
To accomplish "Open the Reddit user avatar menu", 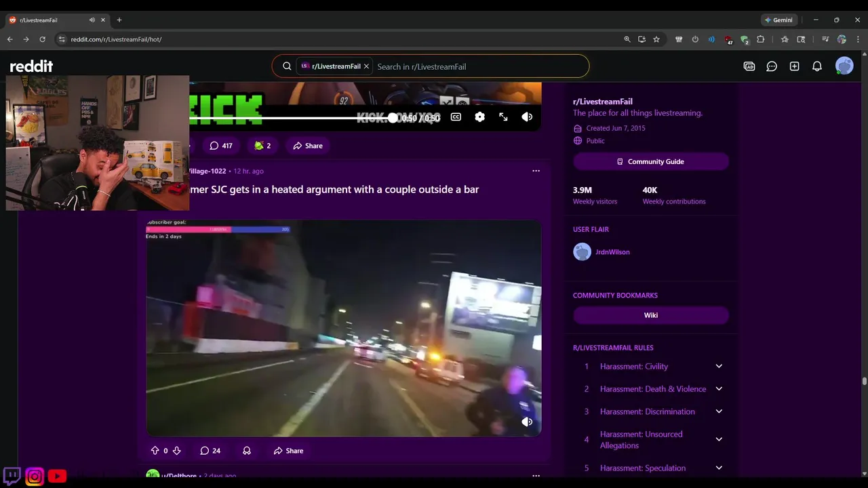I will pyautogui.click(x=844, y=66).
